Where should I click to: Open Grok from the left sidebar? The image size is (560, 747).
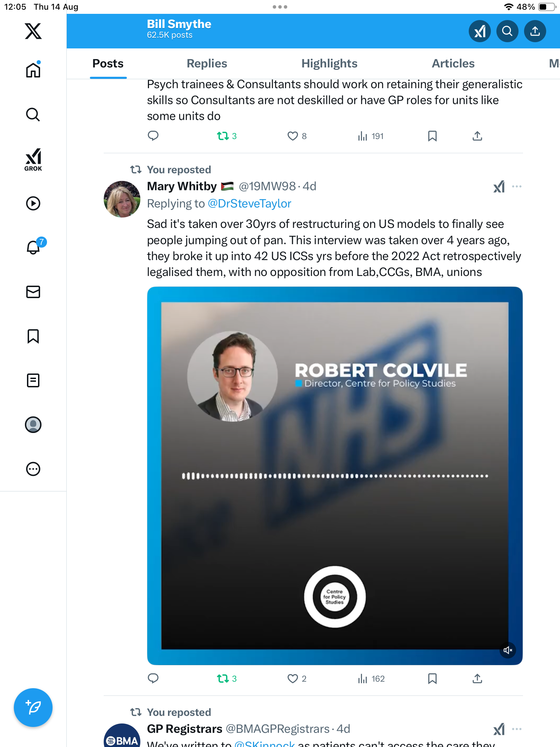tap(33, 159)
